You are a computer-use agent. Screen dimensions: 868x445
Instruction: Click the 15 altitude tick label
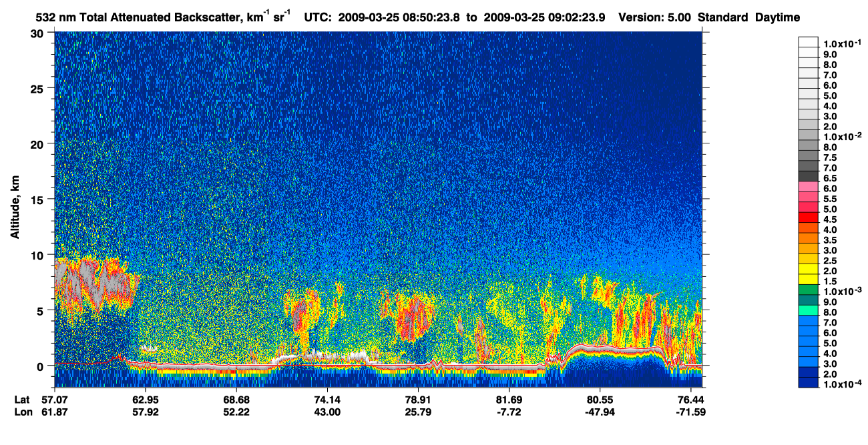pyautogui.click(x=39, y=199)
